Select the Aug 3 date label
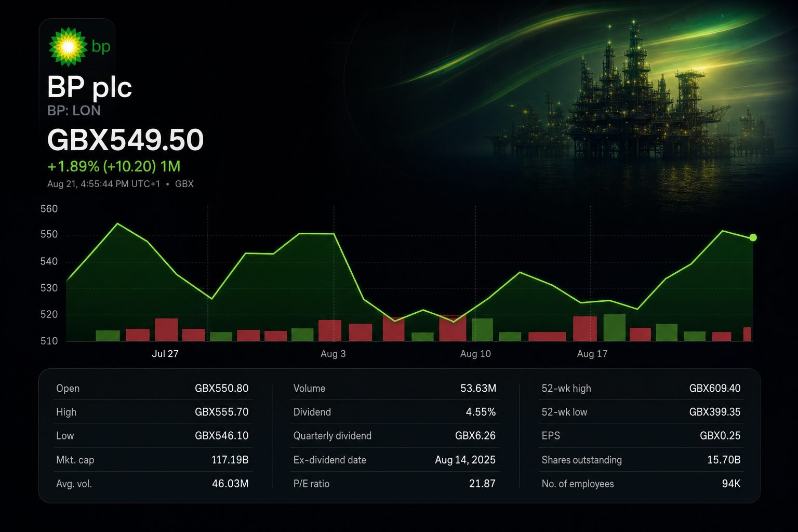 coord(333,354)
